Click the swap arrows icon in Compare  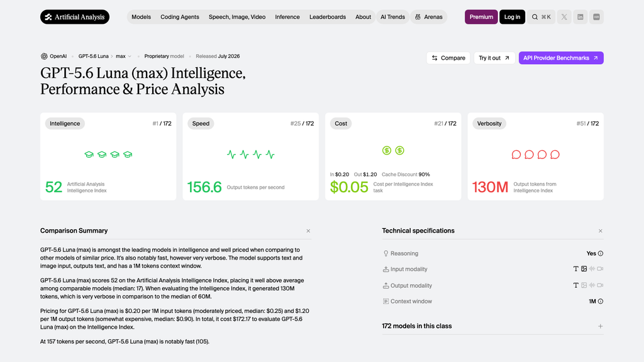tap(435, 58)
